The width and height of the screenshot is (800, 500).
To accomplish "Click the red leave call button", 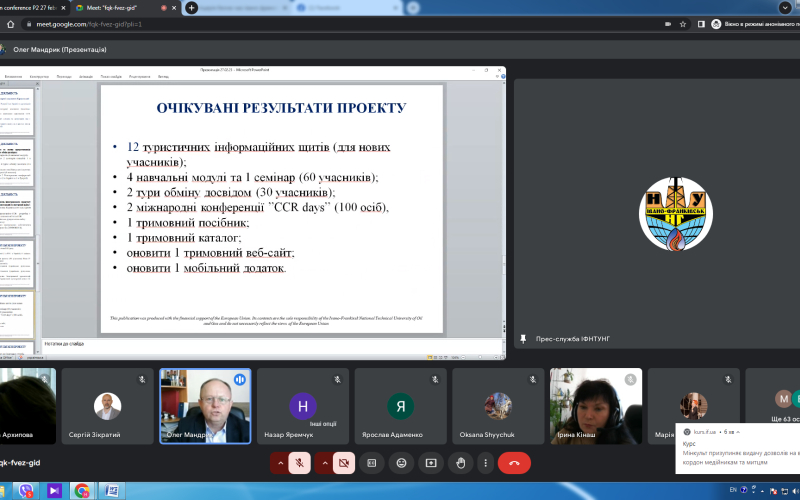I will [x=514, y=463].
